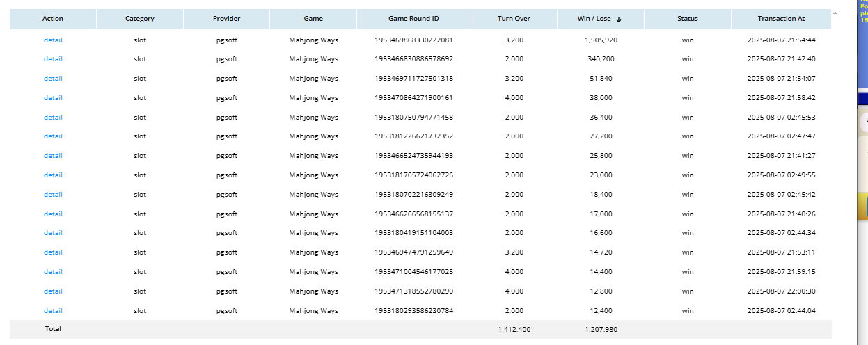The height and width of the screenshot is (345, 868).
Task: Open detail for round 1953180702216309249
Action: pyautogui.click(x=53, y=195)
